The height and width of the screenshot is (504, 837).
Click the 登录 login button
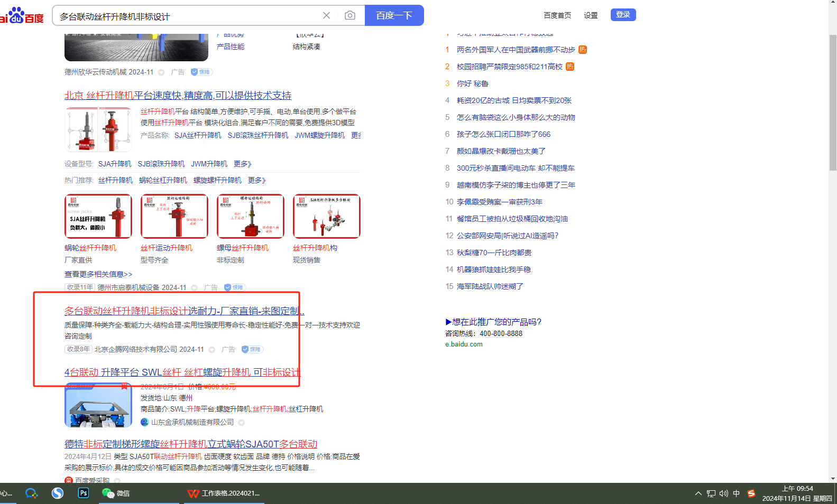[623, 15]
